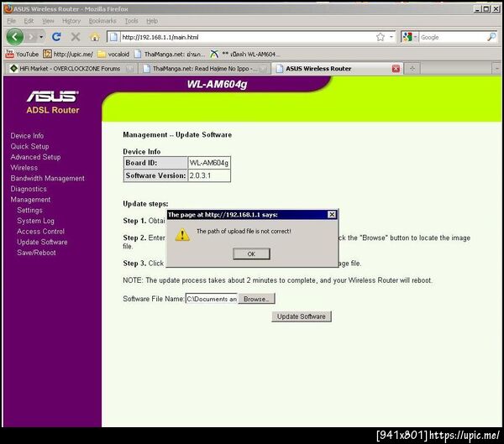Open Access Control under Management

tap(41, 231)
